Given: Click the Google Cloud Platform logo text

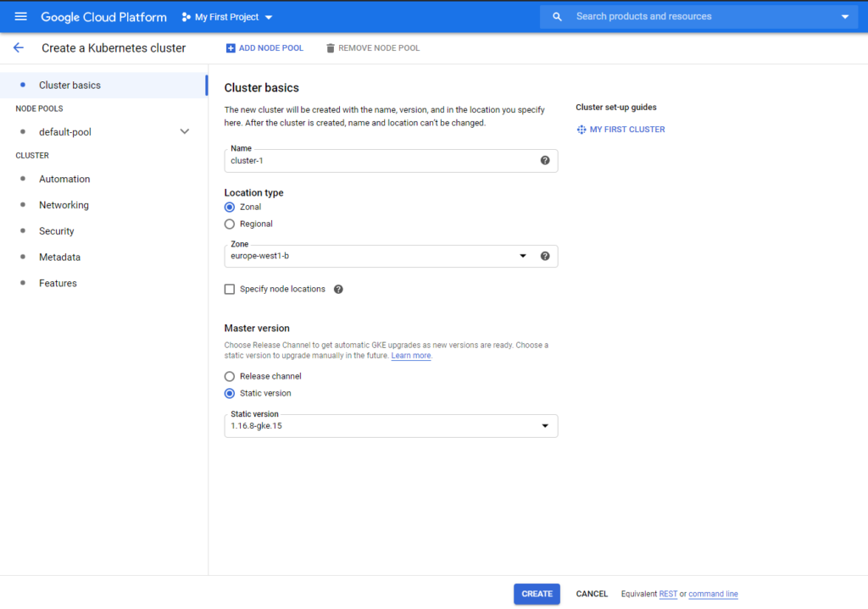Looking at the screenshot, I should tap(103, 17).
